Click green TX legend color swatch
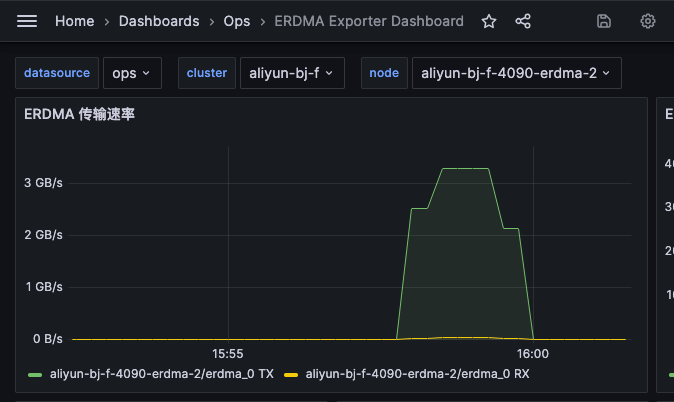Screen dimensions: 674x402 coord(35,374)
